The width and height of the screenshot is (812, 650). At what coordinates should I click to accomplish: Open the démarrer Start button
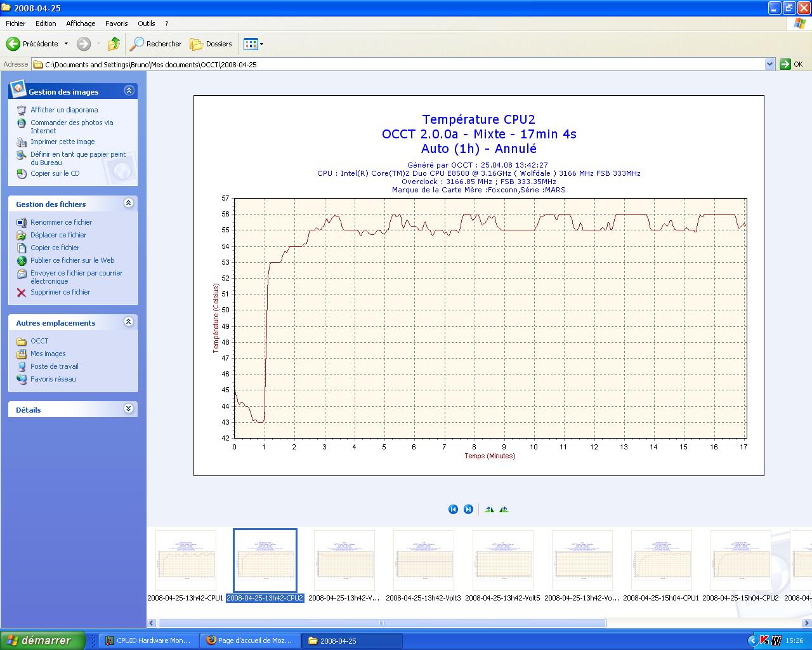(43, 640)
